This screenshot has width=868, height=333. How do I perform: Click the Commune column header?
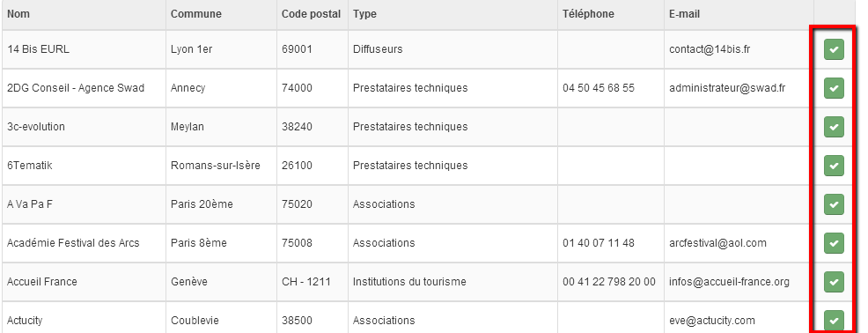[x=196, y=14]
